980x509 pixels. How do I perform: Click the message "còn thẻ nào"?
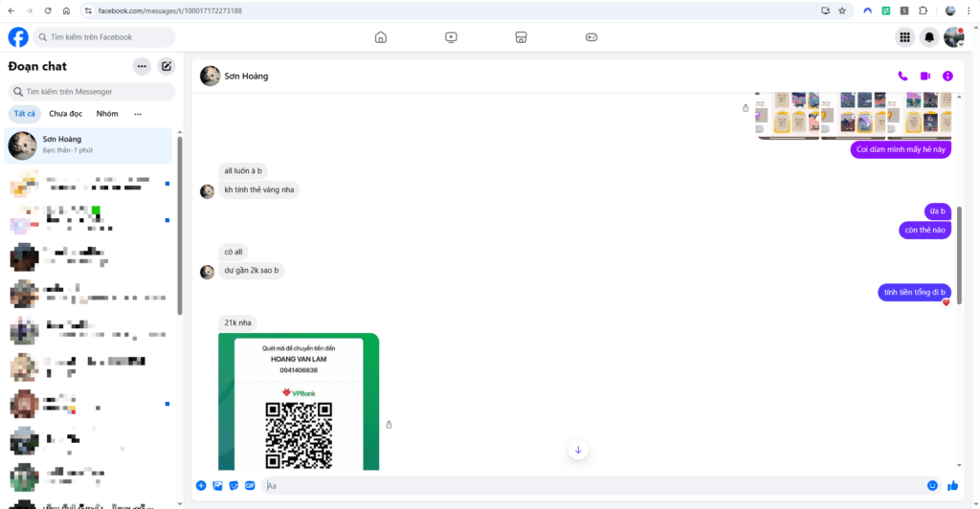pos(925,231)
